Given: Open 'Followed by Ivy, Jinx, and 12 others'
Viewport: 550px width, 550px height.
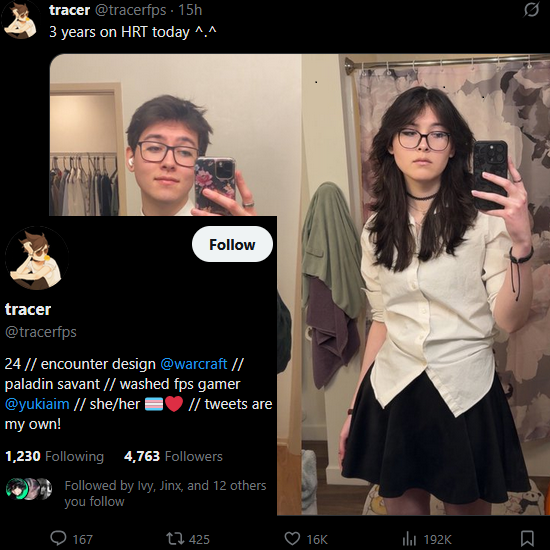Looking at the screenshot, I should click(165, 493).
